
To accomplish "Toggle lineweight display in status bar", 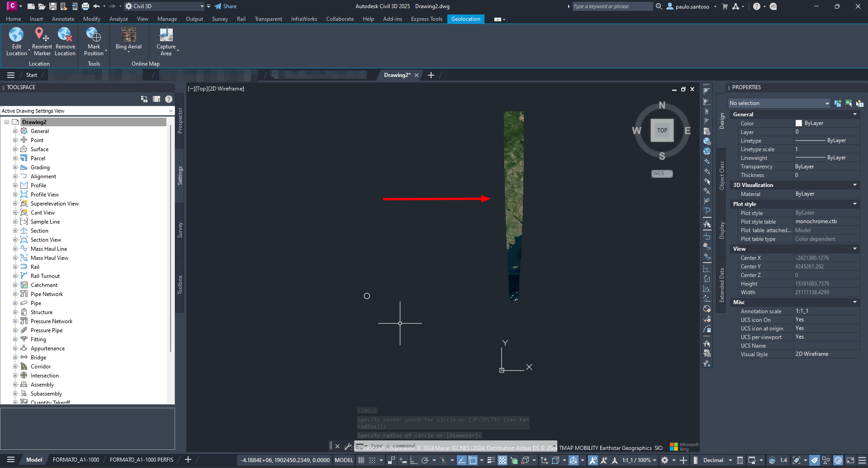I will click(491, 460).
